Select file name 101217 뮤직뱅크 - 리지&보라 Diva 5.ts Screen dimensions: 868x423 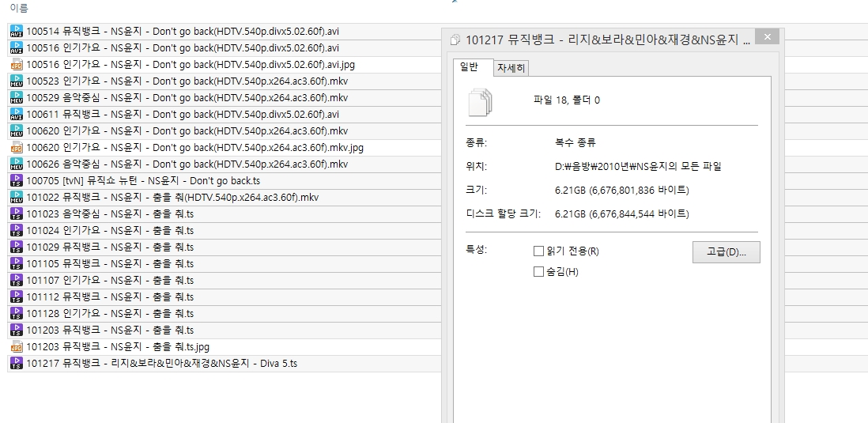point(161,364)
